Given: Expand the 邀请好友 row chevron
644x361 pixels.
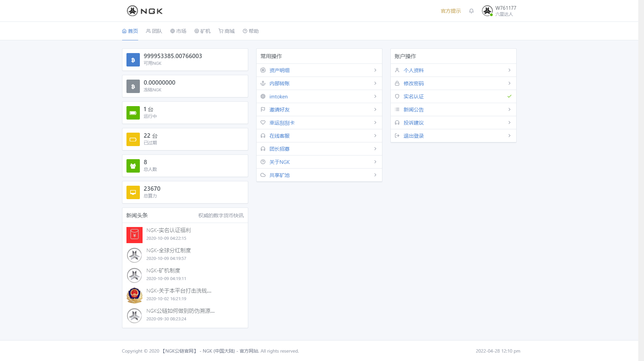Looking at the screenshot, I should (375, 109).
